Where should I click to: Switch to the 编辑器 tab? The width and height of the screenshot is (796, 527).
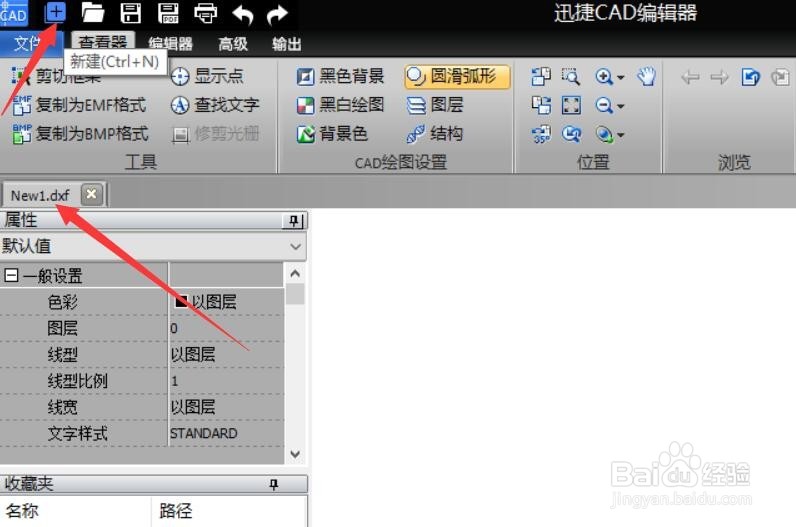click(171, 44)
